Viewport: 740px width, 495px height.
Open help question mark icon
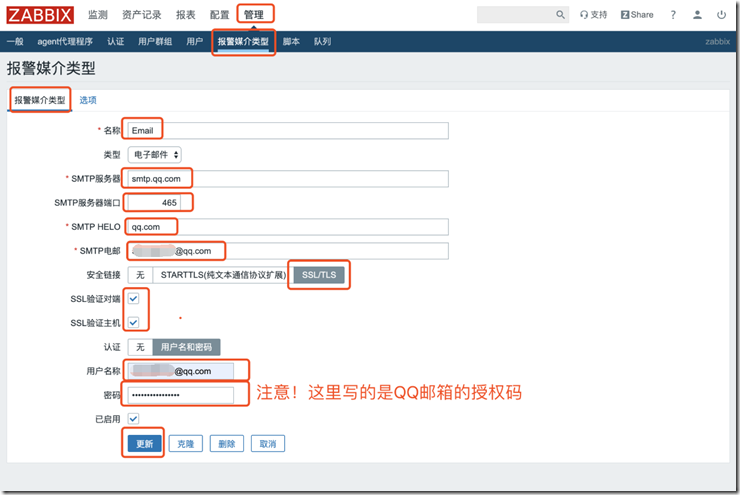pyautogui.click(x=673, y=15)
